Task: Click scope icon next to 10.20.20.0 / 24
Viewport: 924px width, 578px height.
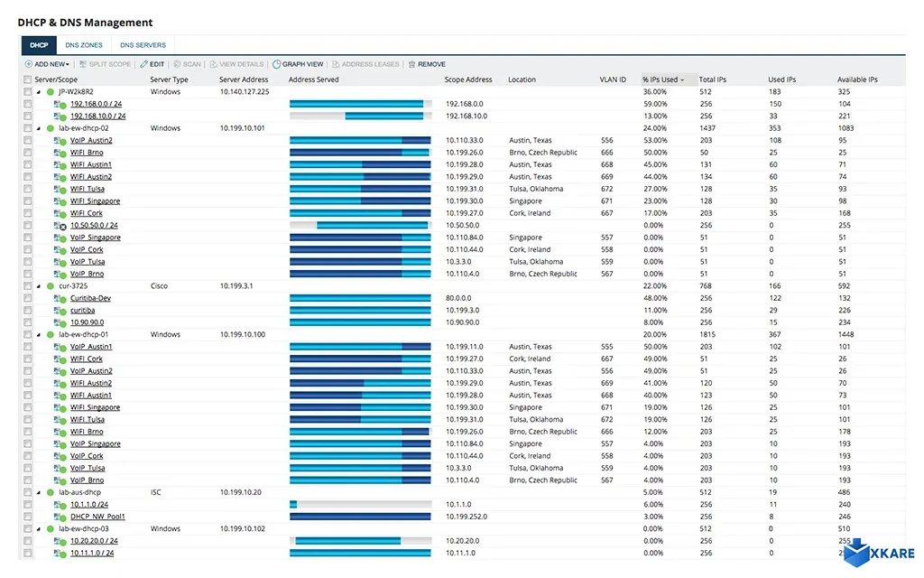Action: pyautogui.click(x=60, y=542)
